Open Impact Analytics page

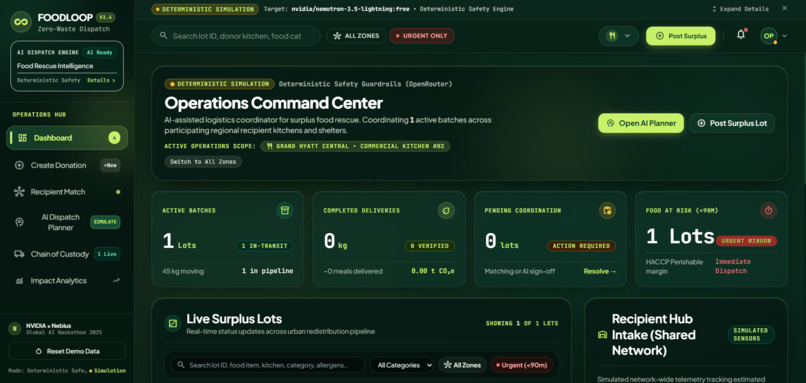(67, 281)
